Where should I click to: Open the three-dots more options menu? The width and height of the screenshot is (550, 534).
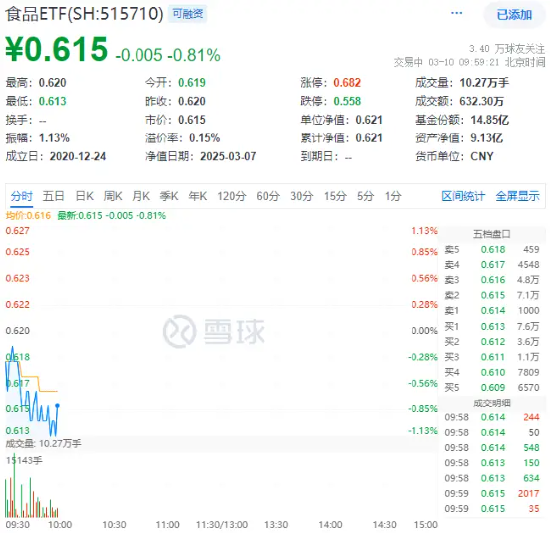pyautogui.click(x=456, y=13)
